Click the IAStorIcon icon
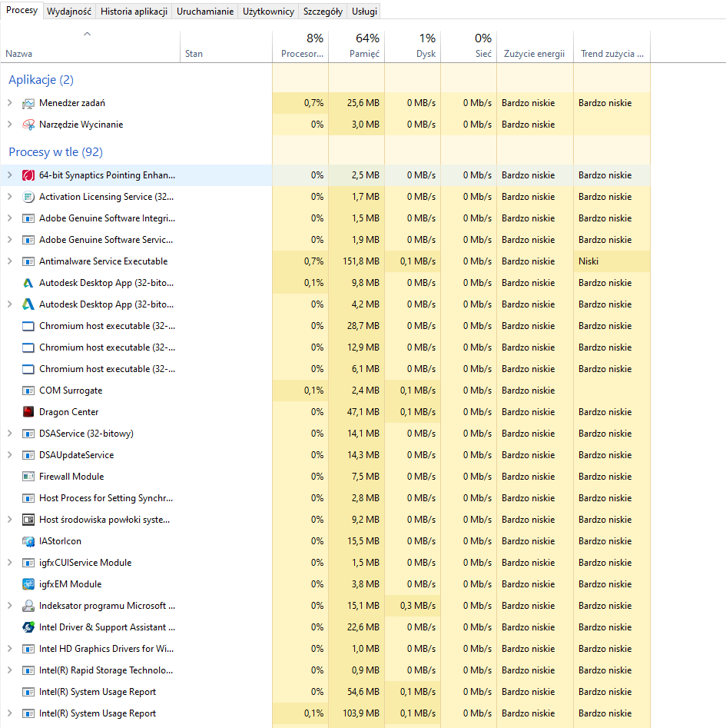 28,541
